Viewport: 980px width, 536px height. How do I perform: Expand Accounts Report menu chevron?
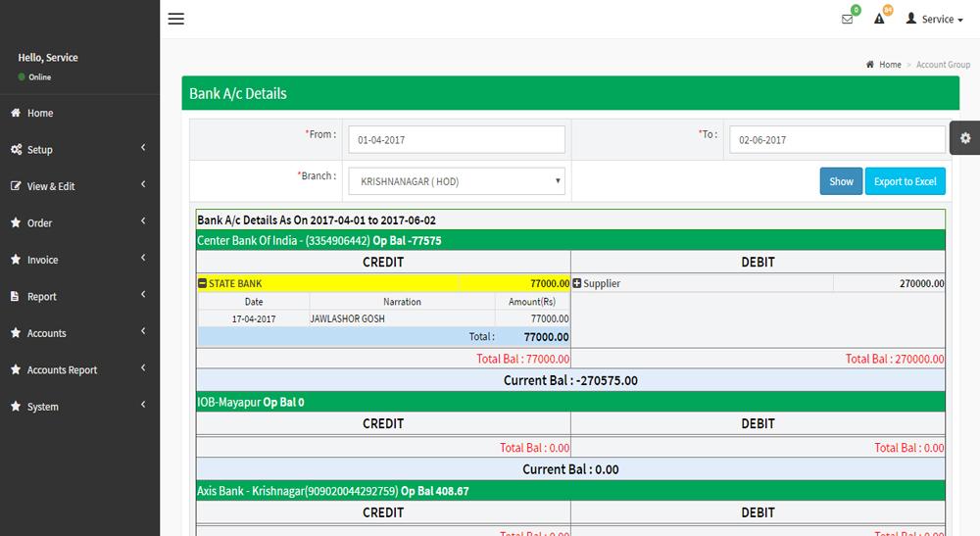click(x=143, y=368)
